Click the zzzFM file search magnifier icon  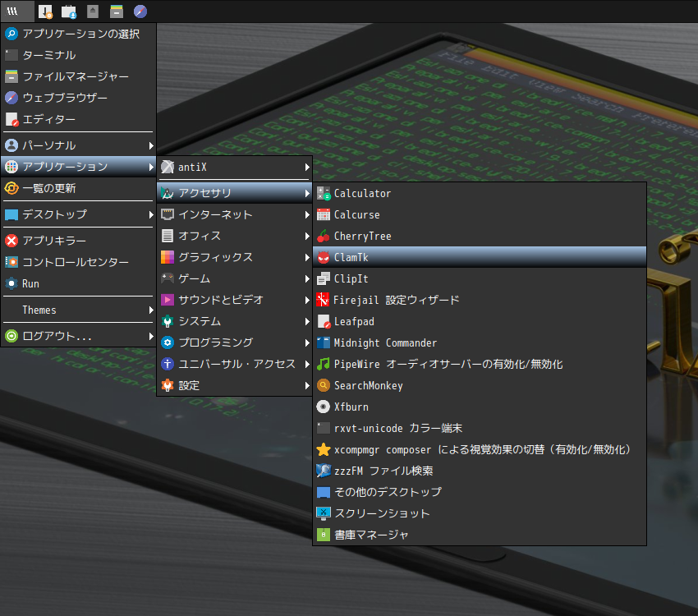pyautogui.click(x=324, y=471)
